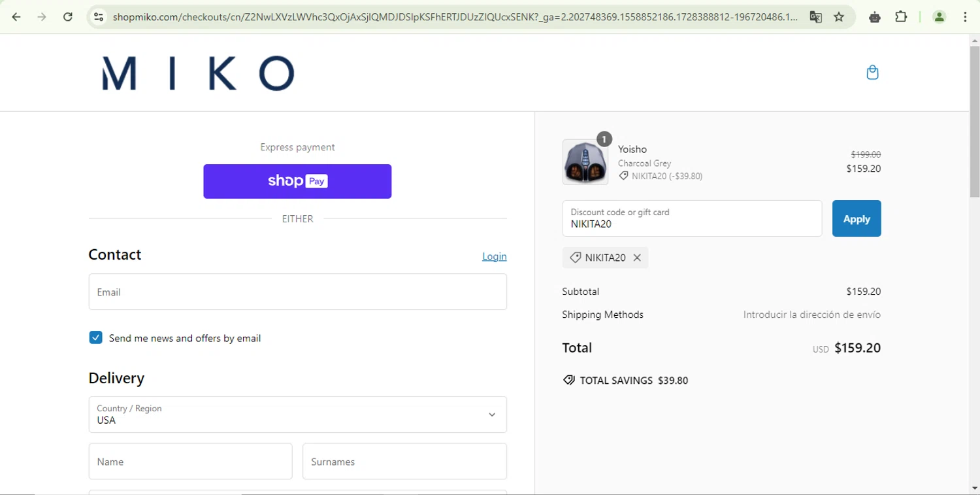The image size is (980, 495).
Task: Click the Login link
Action: (494, 256)
